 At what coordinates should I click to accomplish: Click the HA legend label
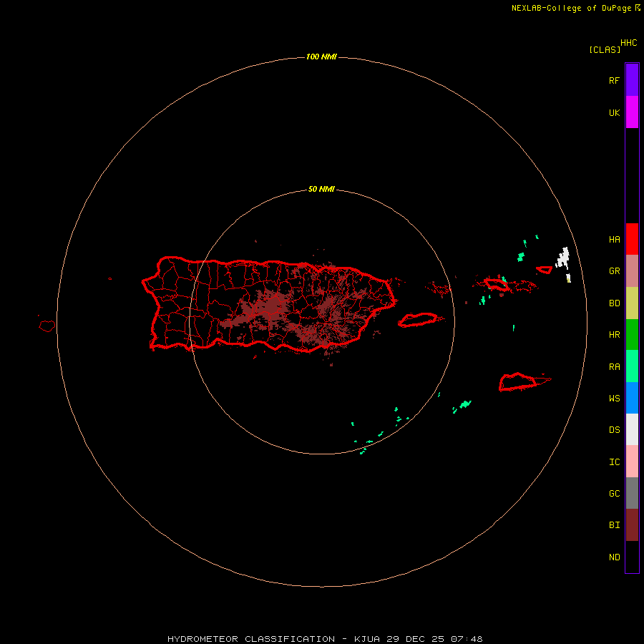[x=614, y=240]
